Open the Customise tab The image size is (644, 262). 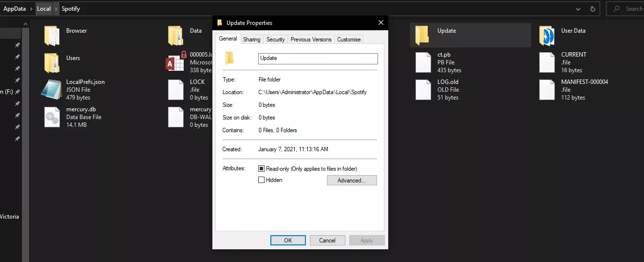[x=349, y=40]
